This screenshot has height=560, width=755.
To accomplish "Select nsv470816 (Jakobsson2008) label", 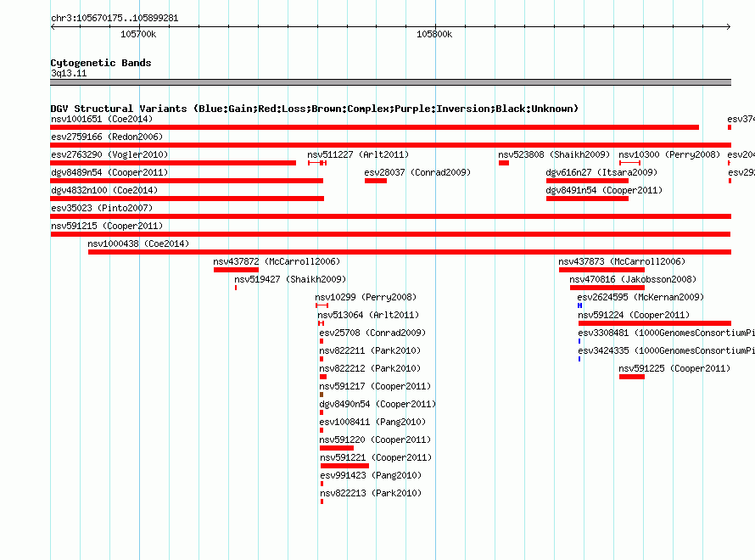I will click(633, 279).
